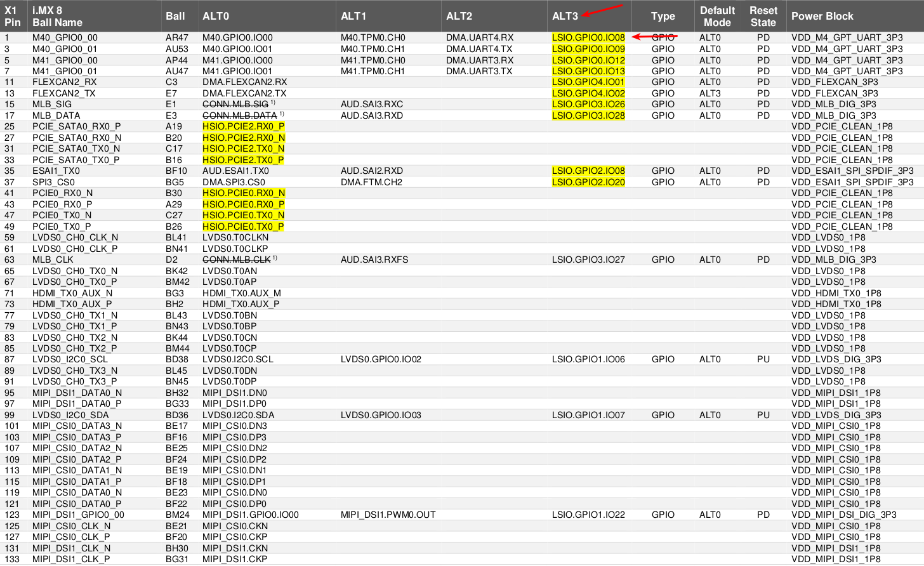The height and width of the screenshot is (566, 924).
Task: Click the AUD.ESAI1.TX0 cell
Action: pyautogui.click(x=235, y=171)
